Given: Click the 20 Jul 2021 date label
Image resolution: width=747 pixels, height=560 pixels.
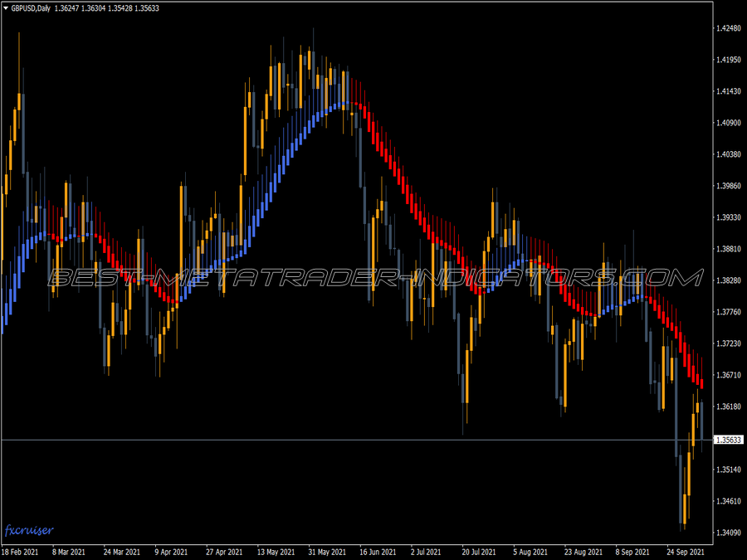Looking at the screenshot, I should coord(479,552).
